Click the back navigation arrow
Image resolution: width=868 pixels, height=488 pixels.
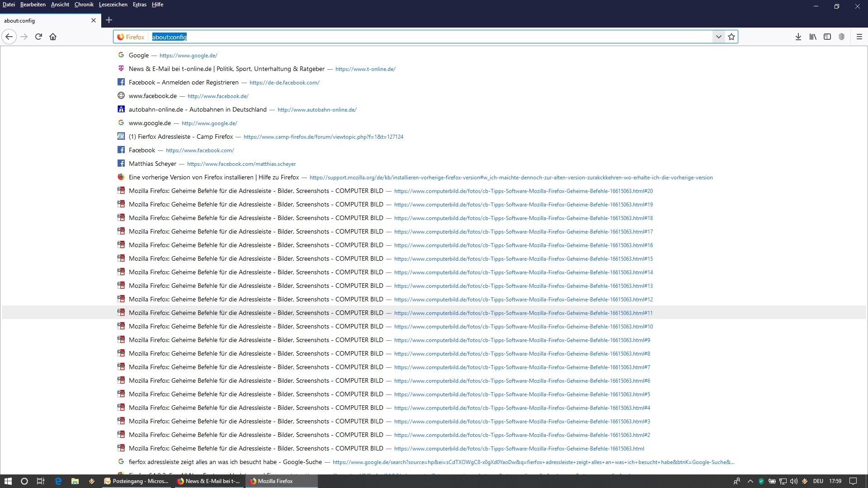click(x=9, y=37)
